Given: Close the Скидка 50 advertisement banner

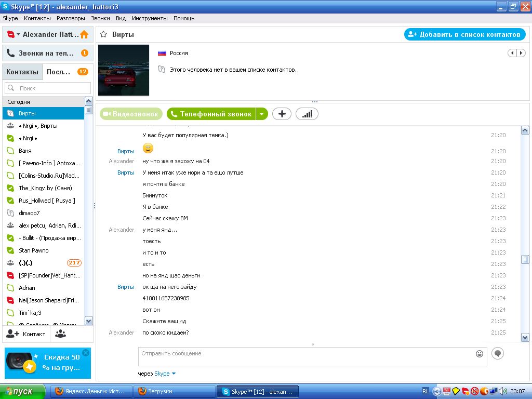Looking at the screenshot, I should (x=86, y=353).
